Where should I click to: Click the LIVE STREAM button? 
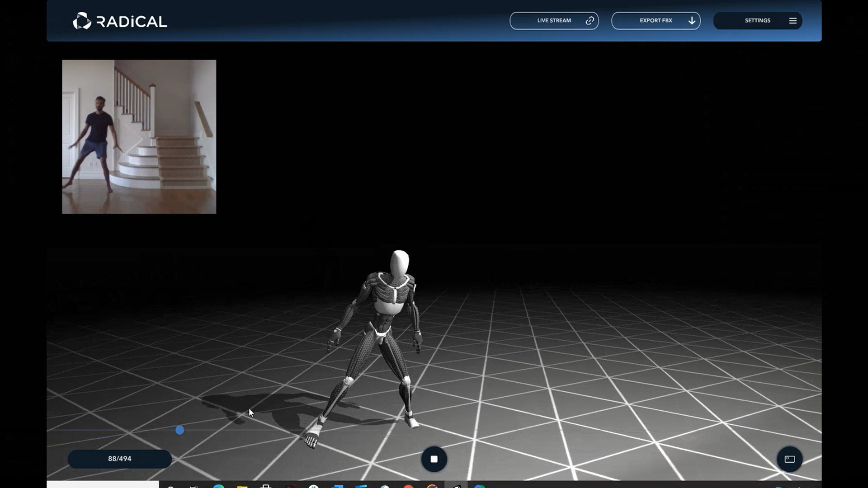(x=554, y=20)
